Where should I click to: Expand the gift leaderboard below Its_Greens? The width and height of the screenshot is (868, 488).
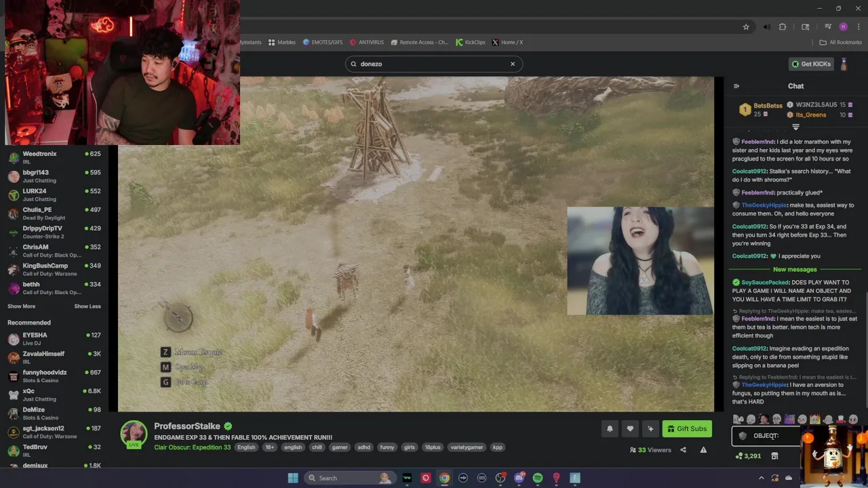[x=795, y=127]
